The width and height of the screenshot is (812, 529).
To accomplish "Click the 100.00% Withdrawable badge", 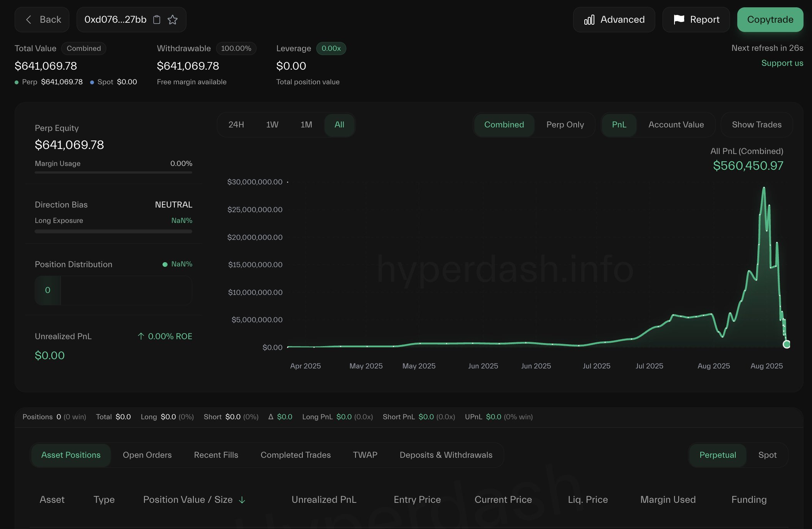I will click(x=236, y=49).
